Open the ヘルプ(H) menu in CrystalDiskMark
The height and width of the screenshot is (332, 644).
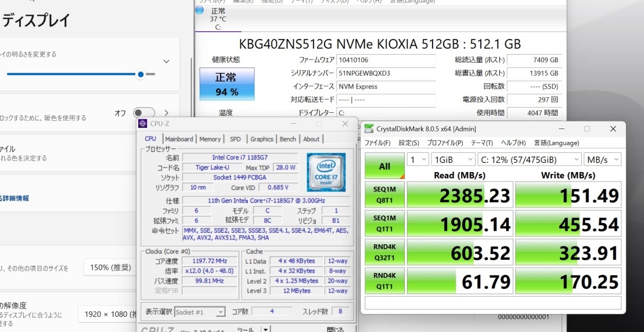513,143
